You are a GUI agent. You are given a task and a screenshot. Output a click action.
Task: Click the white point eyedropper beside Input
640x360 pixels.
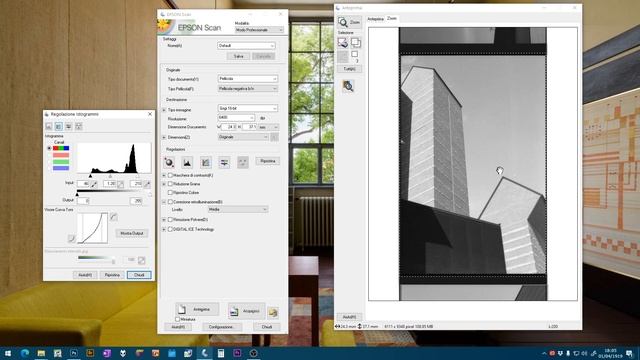(x=147, y=184)
